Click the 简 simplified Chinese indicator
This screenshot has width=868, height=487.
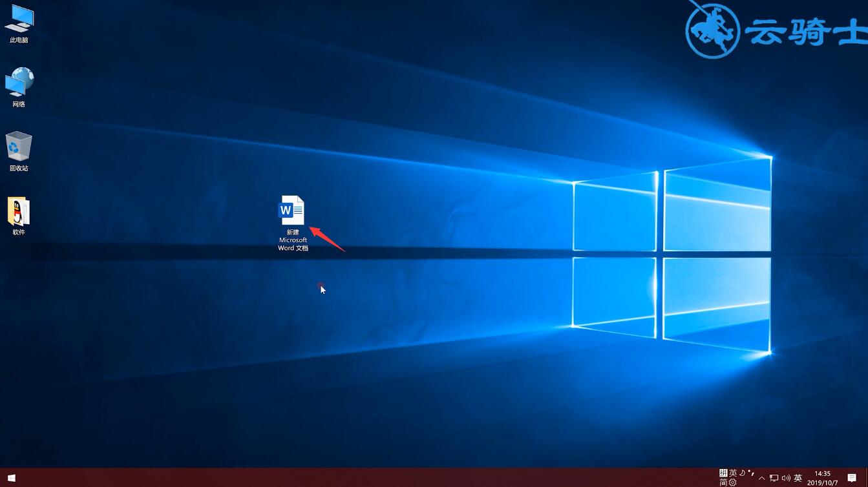(x=723, y=482)
